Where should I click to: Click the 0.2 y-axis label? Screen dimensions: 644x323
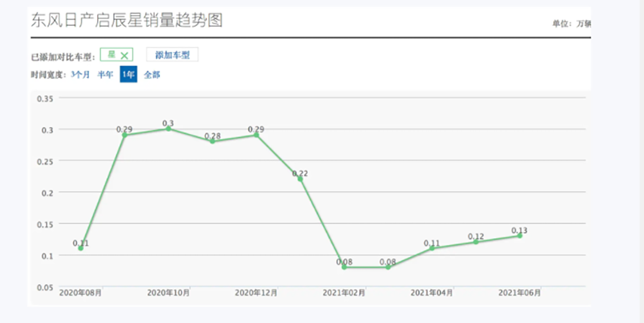click(x=48, y=193)
